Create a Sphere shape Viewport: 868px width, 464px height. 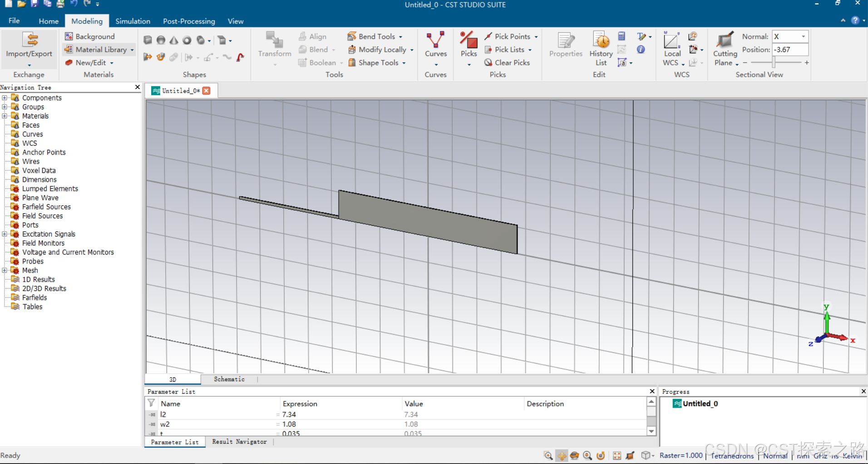click(161, 40)
